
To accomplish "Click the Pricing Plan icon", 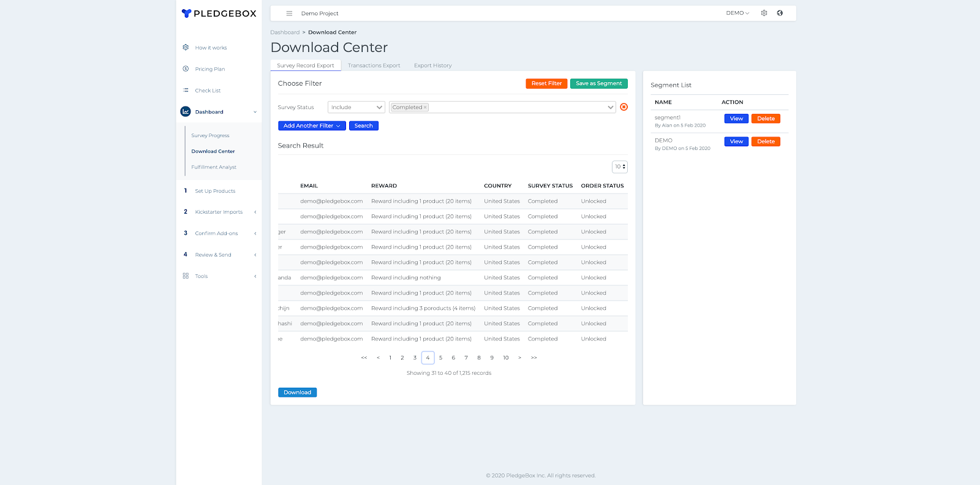I will tap(186, 69).
